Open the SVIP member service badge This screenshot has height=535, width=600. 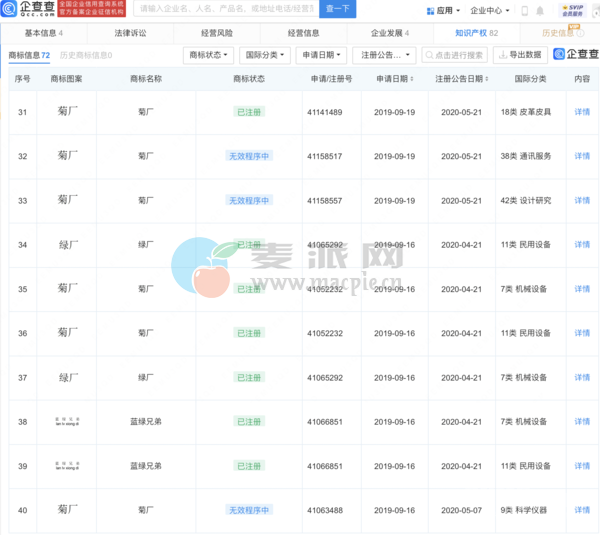click(572, 10)
